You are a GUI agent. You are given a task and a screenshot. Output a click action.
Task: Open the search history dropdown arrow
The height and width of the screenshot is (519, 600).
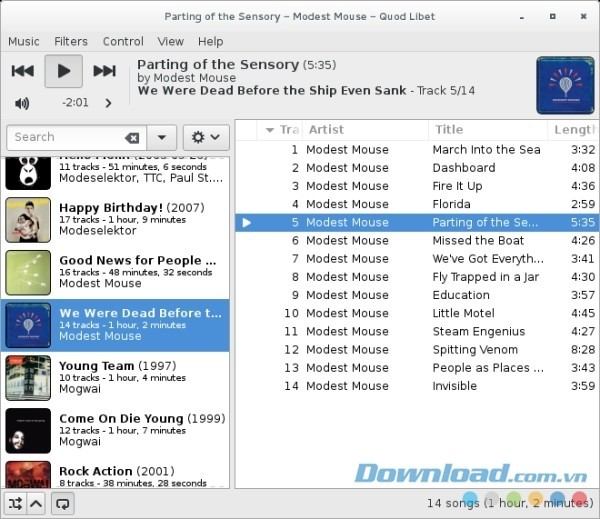click(x=162, y=138)
